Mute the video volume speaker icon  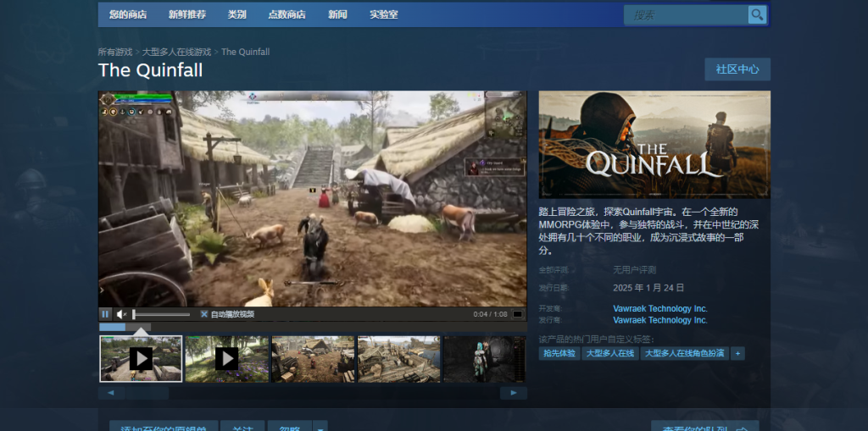tap(121, 314)
